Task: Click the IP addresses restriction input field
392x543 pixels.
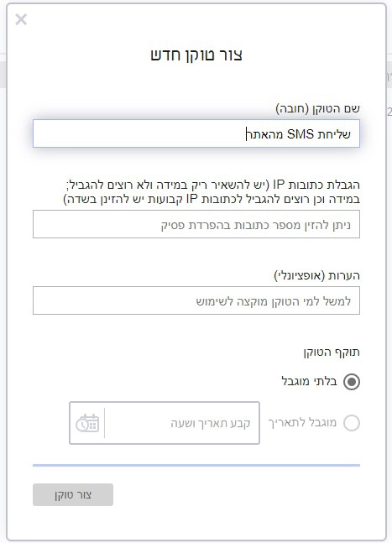Action: (196, 224)
